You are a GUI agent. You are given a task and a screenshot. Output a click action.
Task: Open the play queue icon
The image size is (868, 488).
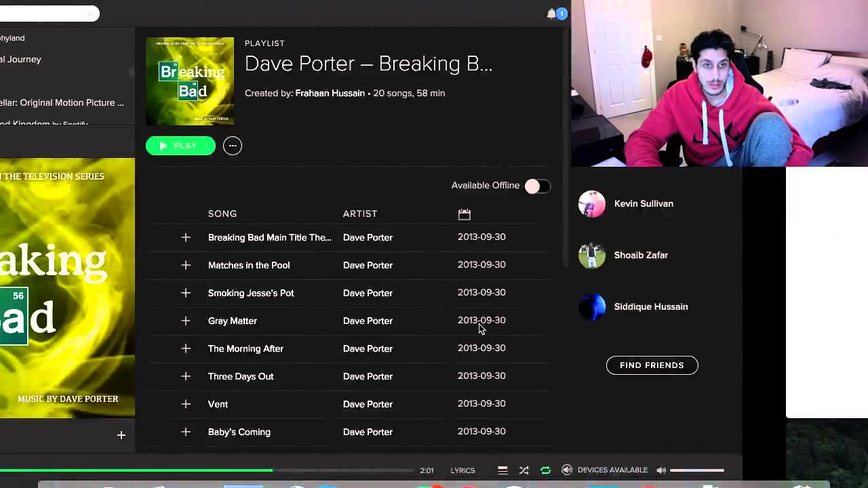[x=502, y=470]
